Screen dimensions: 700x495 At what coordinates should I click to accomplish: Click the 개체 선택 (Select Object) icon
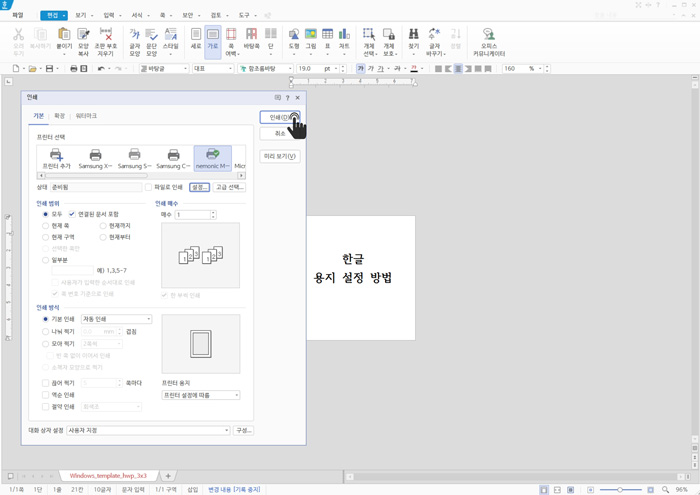click(369, 34)
